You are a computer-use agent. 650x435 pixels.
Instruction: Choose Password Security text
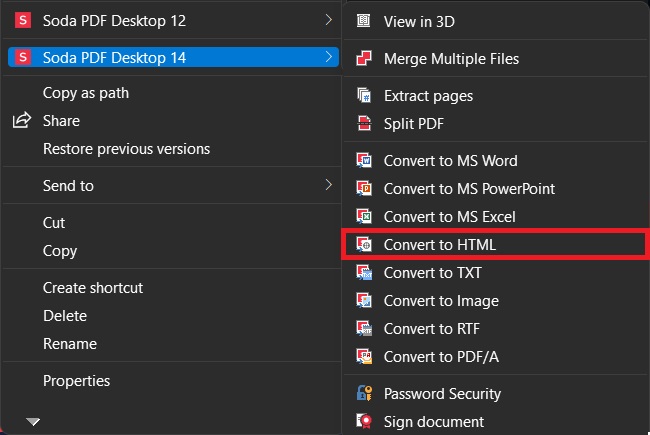coord(442,394)
